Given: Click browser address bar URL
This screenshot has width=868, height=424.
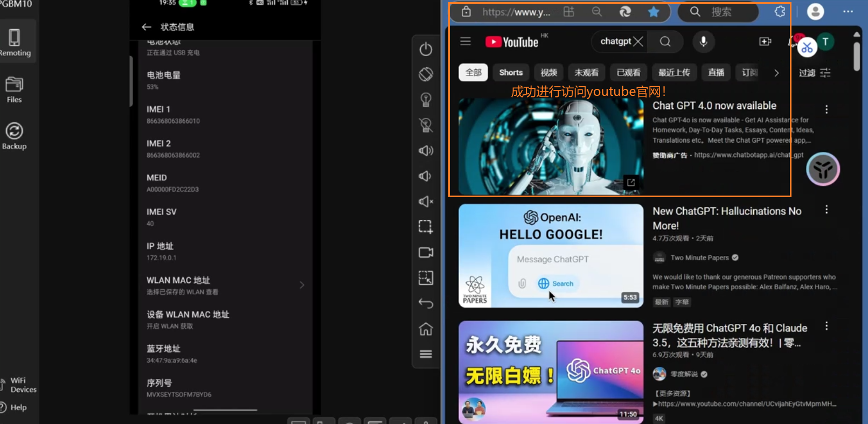Looking at the screenshot, I should pos(516,12).
